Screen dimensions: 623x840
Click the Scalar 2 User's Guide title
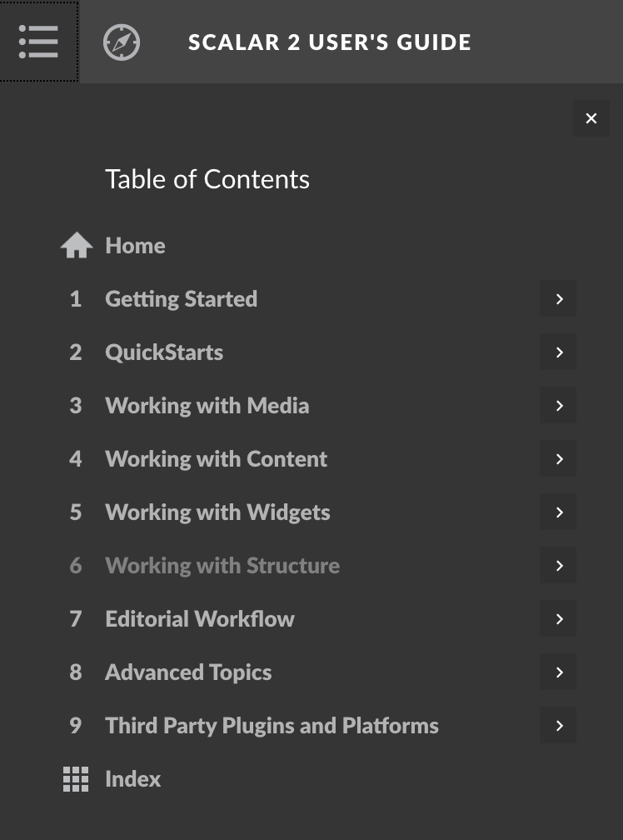pyautogui.click(x=330, y=41)
